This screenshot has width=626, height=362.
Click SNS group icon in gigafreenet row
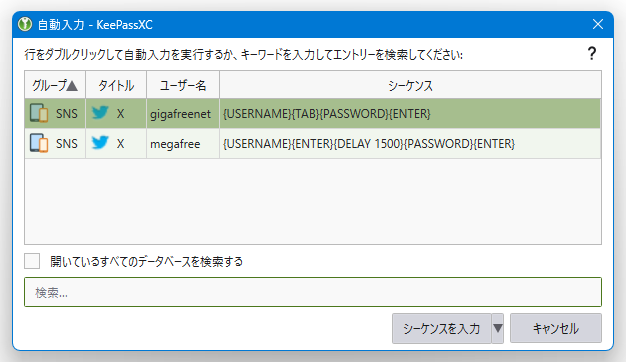(39, 113)
